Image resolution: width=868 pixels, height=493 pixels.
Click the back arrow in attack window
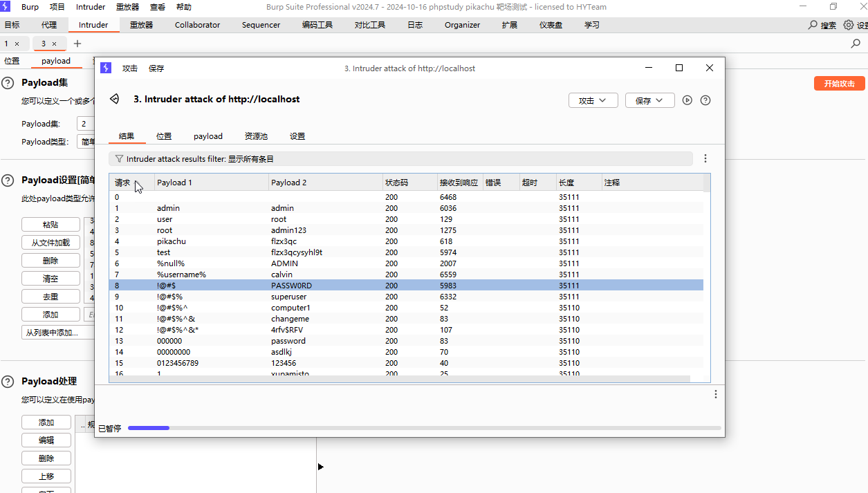[x=115, y=100]
